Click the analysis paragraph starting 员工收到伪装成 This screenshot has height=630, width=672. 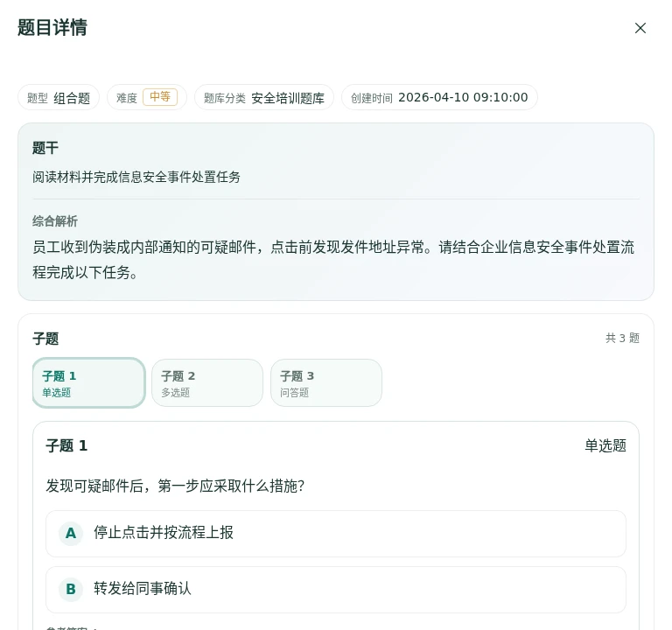[333, 260]
